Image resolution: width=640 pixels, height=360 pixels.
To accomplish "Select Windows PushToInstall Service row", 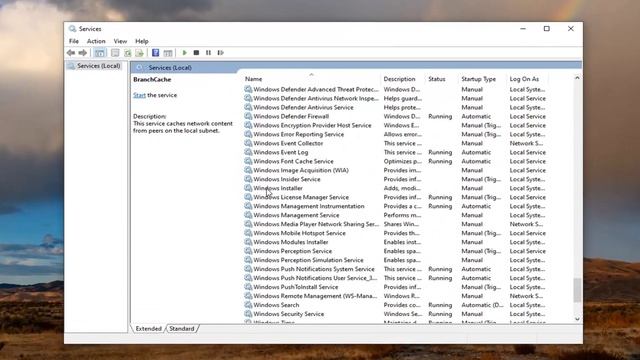I will click(395, 287).
